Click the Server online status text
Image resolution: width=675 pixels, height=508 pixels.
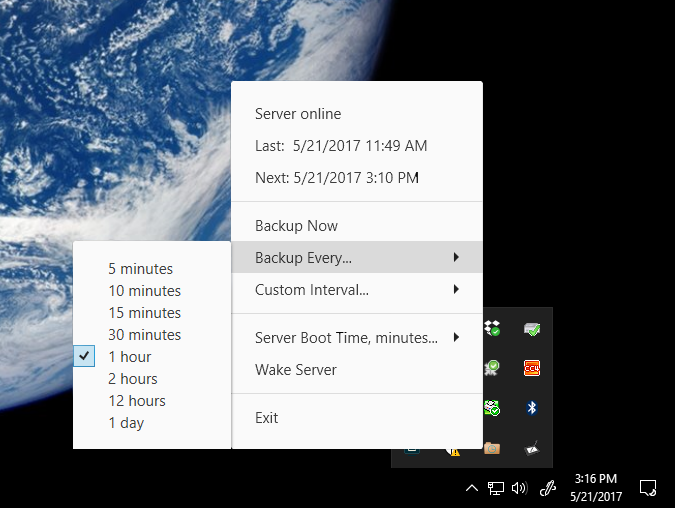pos(298,114)
